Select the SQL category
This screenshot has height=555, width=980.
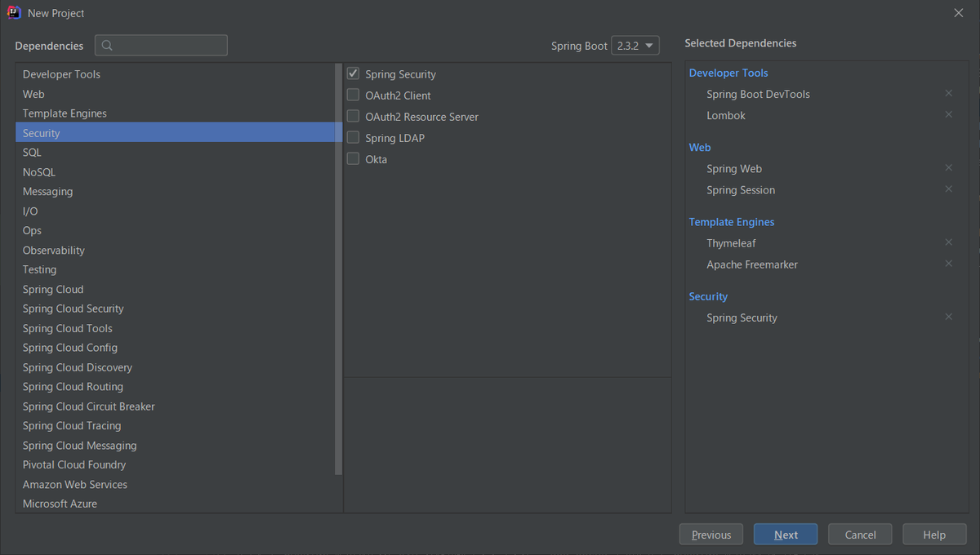175,153
